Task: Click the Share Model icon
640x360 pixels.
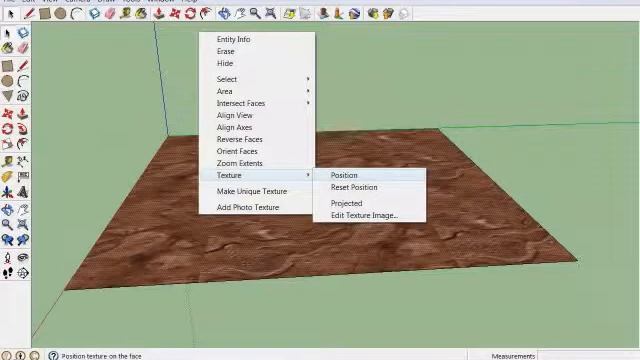Action: [x=388, y=14]
